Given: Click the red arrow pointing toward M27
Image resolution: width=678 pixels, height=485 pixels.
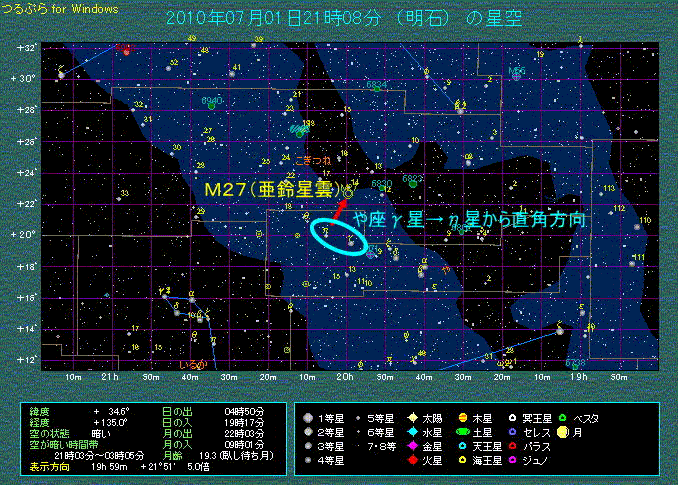Looking at the screenshot, I should (x=342, y=208).
